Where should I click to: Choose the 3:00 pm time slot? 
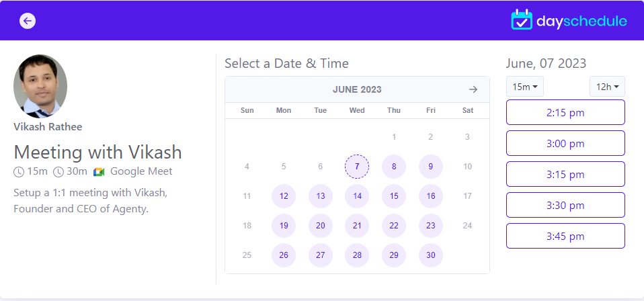(x=565, y=143)
